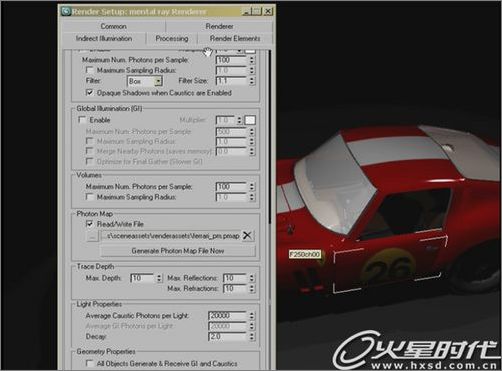This screenshot has width=502, height=371.
Task: Click the photon map file path field
Action: pos(170,236)
